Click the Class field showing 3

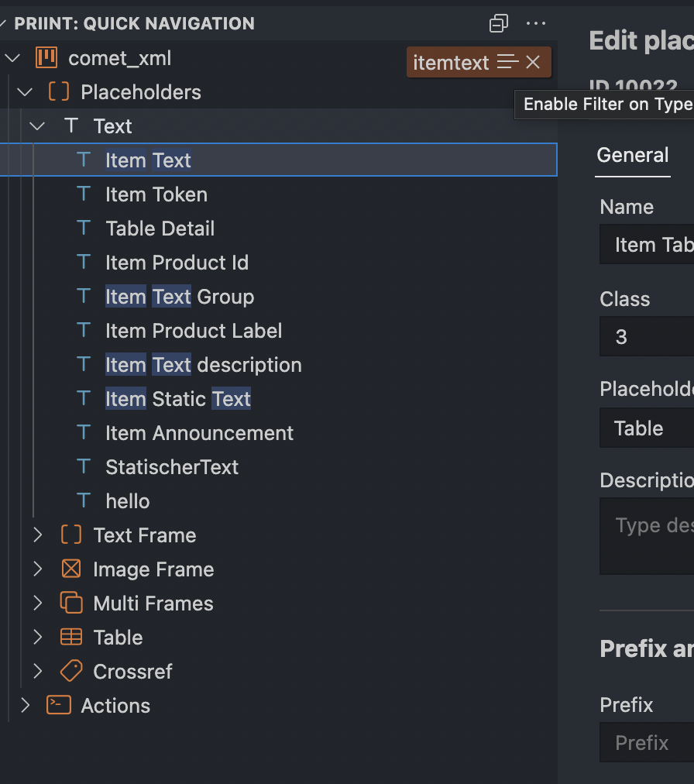pyautogui.click(x=647, y=336)
